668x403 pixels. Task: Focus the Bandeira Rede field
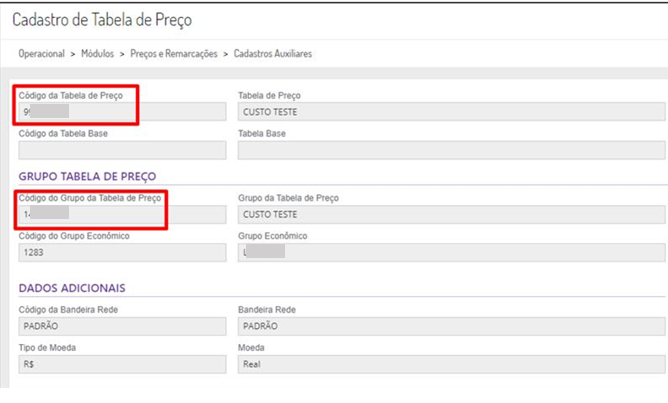point(450,326)
